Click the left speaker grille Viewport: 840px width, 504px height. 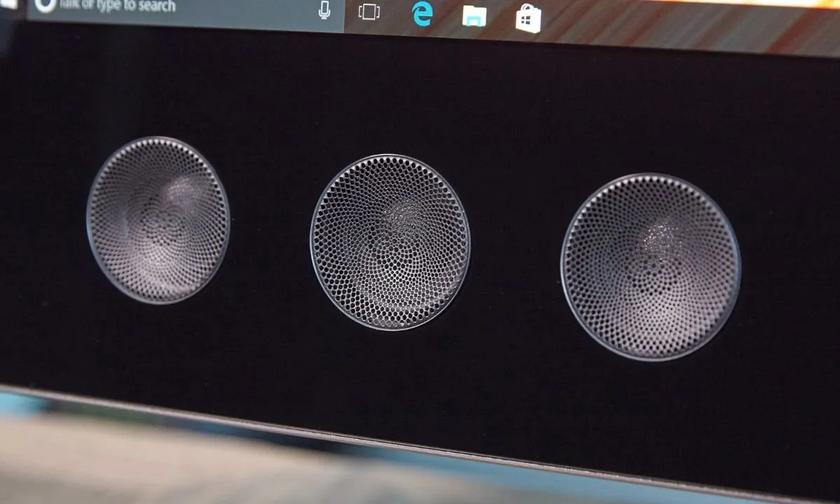(x=158, y=220)
